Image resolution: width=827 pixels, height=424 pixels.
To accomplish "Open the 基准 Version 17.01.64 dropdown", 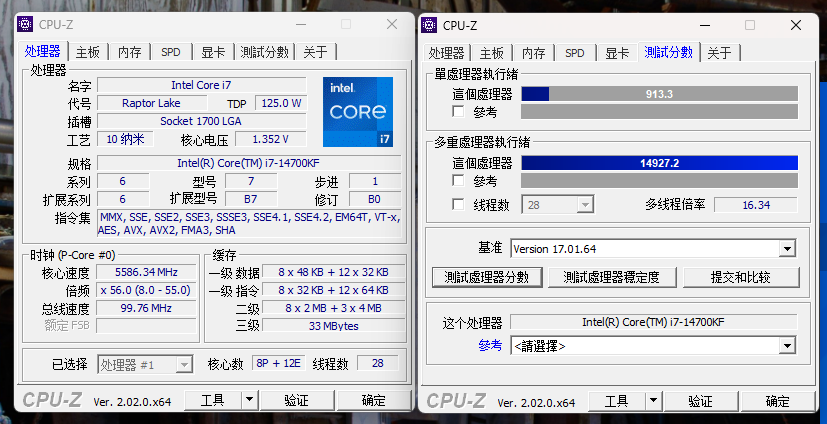I will (653, 248).
